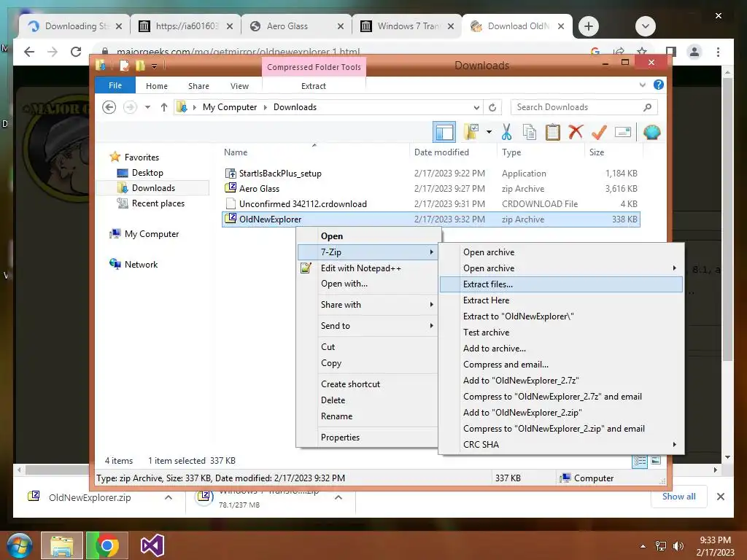
Task: Open Recent places in navigation pane
Action: (x=158, y=203)
